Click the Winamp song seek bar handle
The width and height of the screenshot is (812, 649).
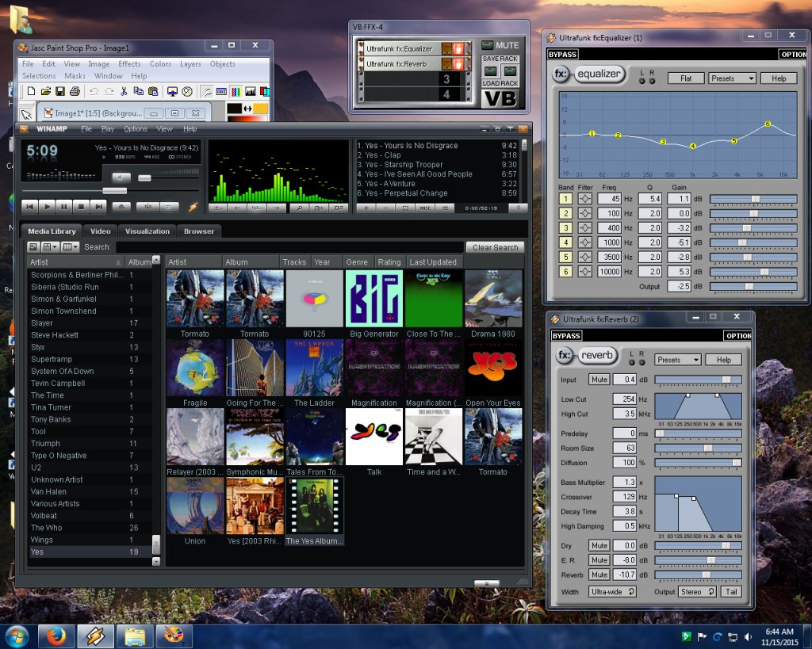tap(114, 191)
